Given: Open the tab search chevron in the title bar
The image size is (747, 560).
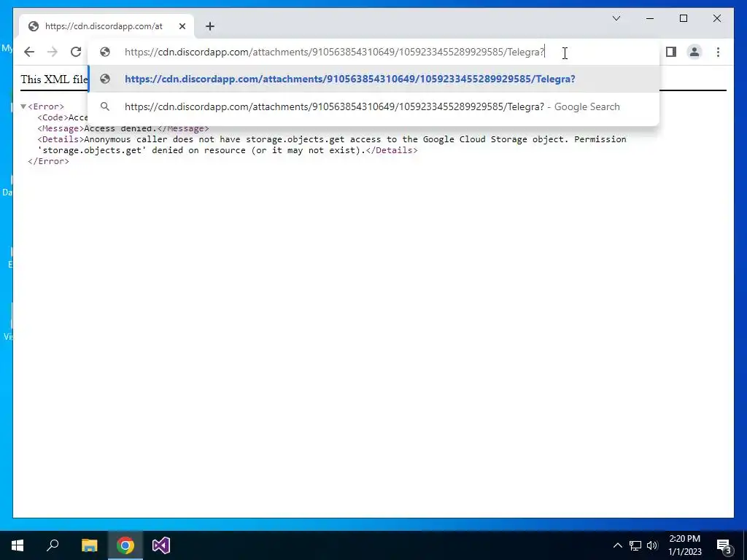Looking at the screenshot, I should click(x=616, y=18).
